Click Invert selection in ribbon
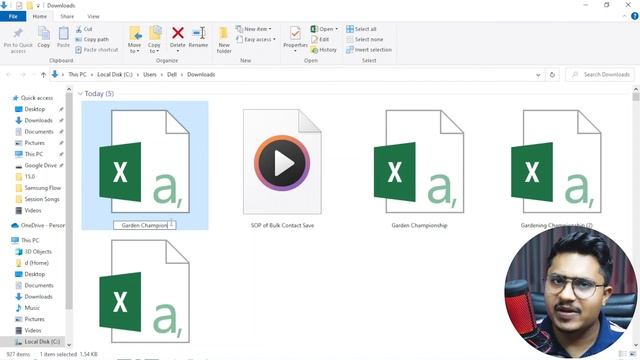 coord(369,49)
